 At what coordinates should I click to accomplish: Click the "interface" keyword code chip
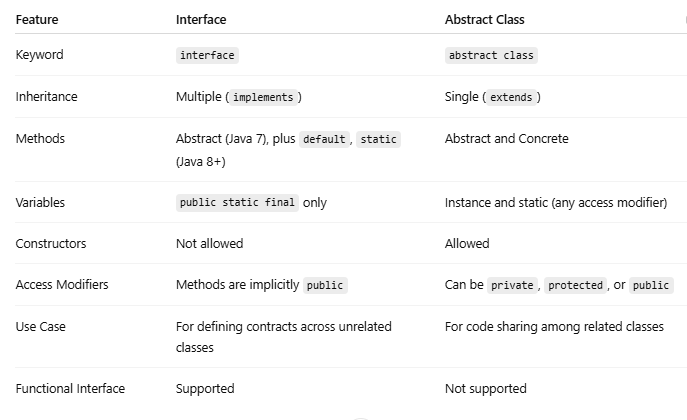(x=207, y=56)
